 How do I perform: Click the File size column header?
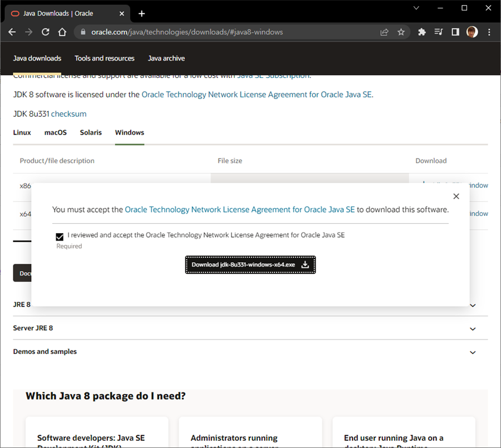pos(230,161)
